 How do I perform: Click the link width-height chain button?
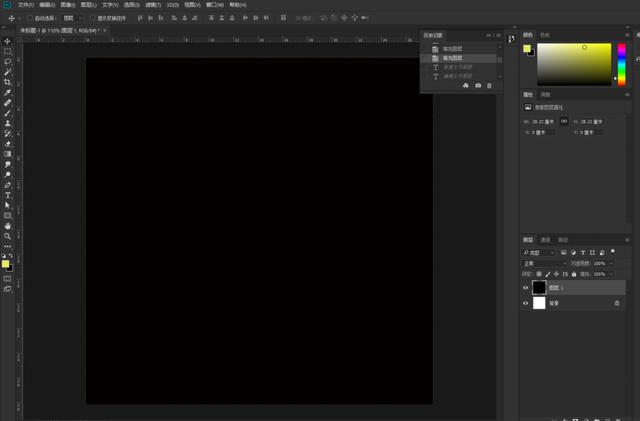tap(564, 121)
